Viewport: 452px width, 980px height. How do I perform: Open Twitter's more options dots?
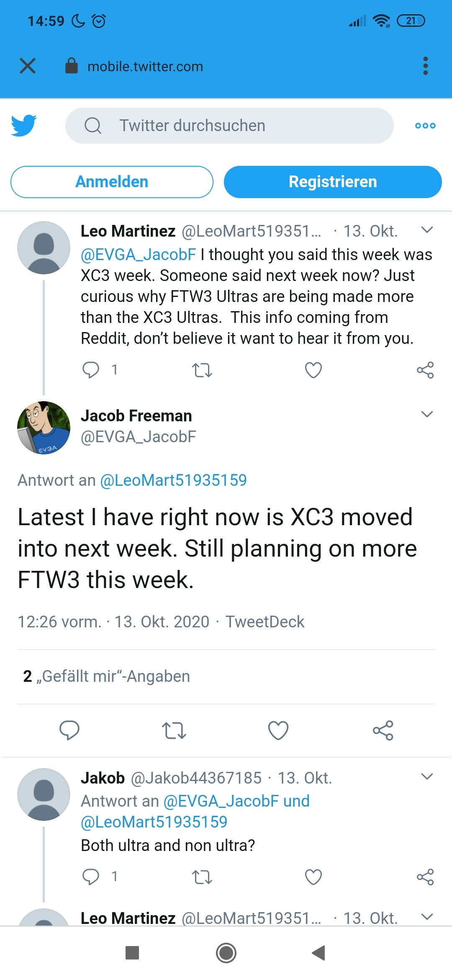pyautogui.click(x=425, y=126)
